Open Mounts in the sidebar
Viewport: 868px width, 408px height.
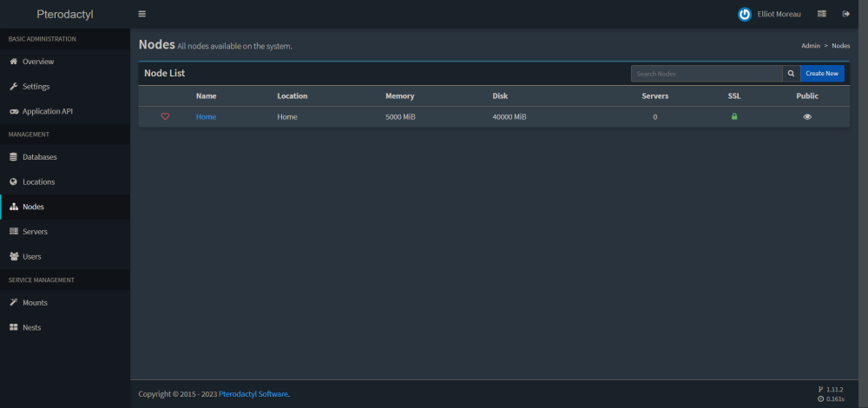pyautogui.click(x=65, y=302)
